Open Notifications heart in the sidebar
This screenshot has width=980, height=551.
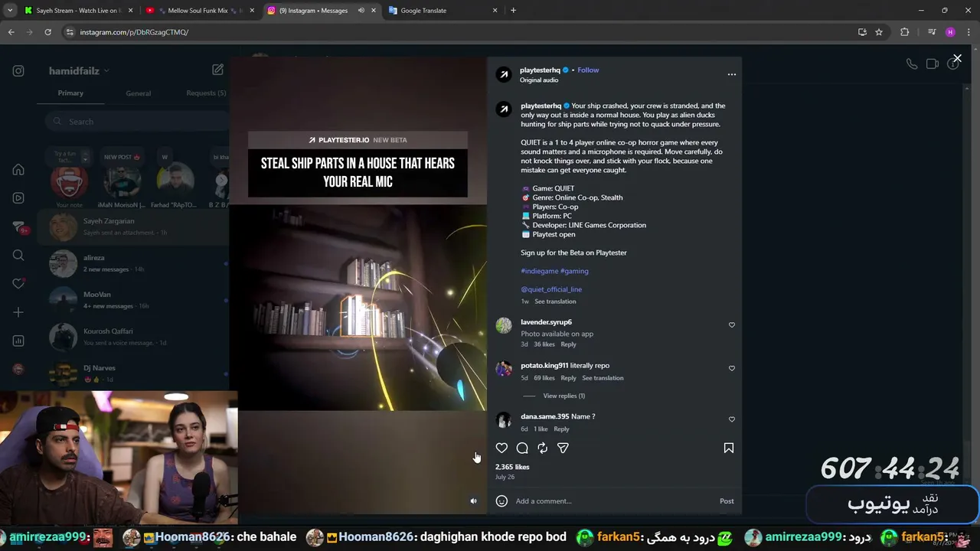click(x=18, y=284)
